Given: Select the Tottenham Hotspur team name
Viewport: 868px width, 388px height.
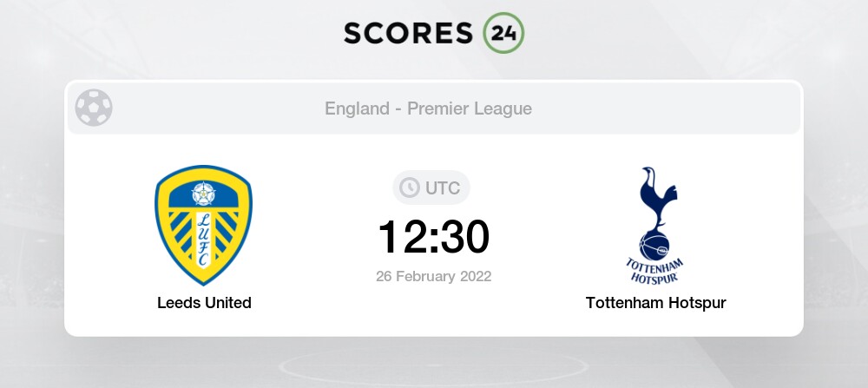Looking at the screenshot, I should point(655,303).
